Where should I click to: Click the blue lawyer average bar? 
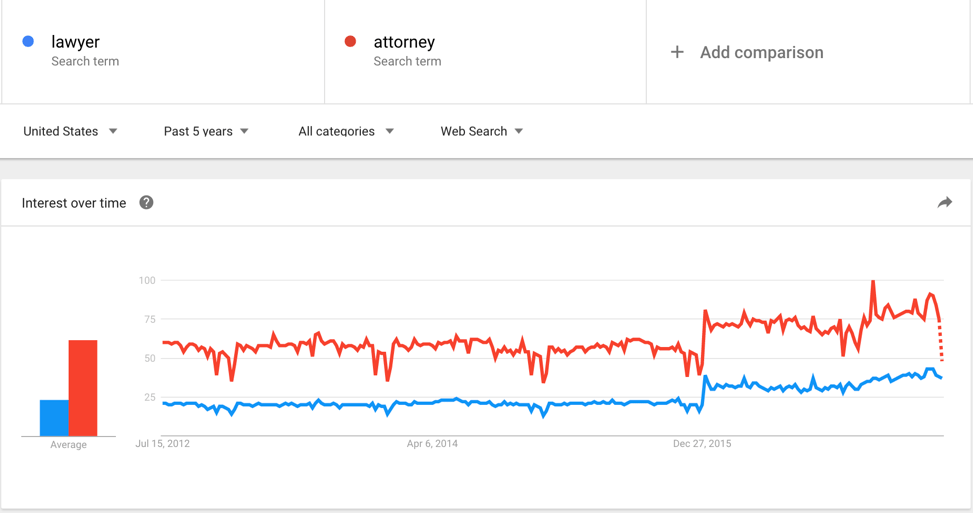coord(54,417)
